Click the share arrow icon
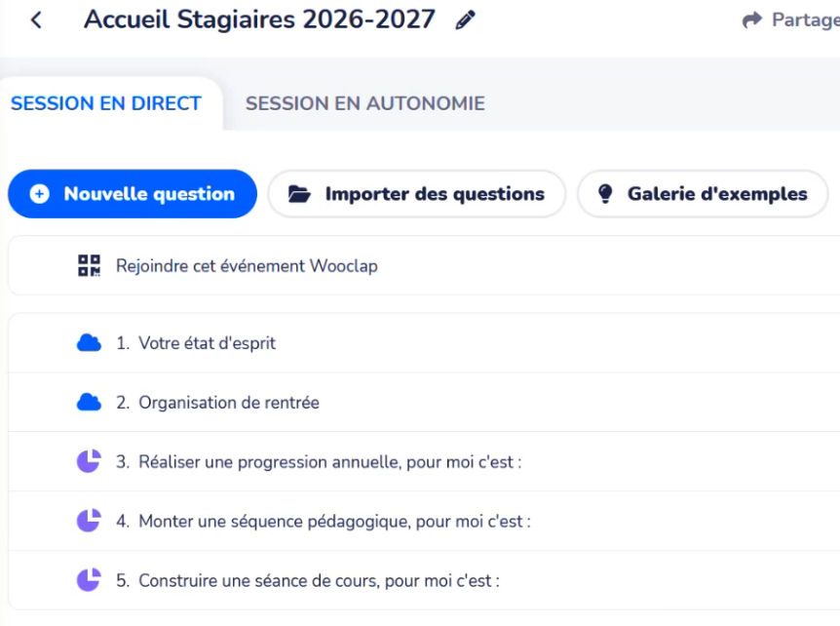 point(752,20)
